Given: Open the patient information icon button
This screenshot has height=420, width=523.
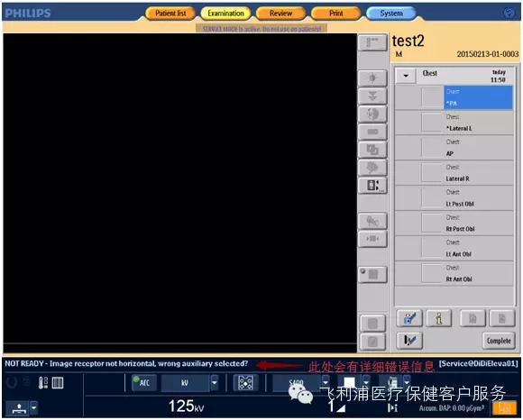Looking at the screenshot, I should coord(439,318).
